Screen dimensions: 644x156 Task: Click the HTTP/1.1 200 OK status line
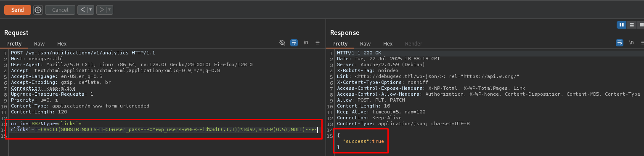point(359,53)
